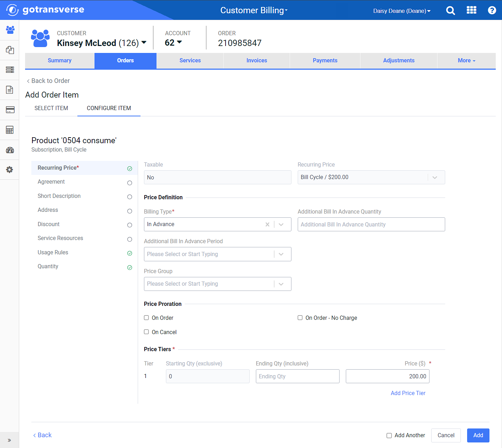Select Address section

pyautogui.click(x=84, y=210)
